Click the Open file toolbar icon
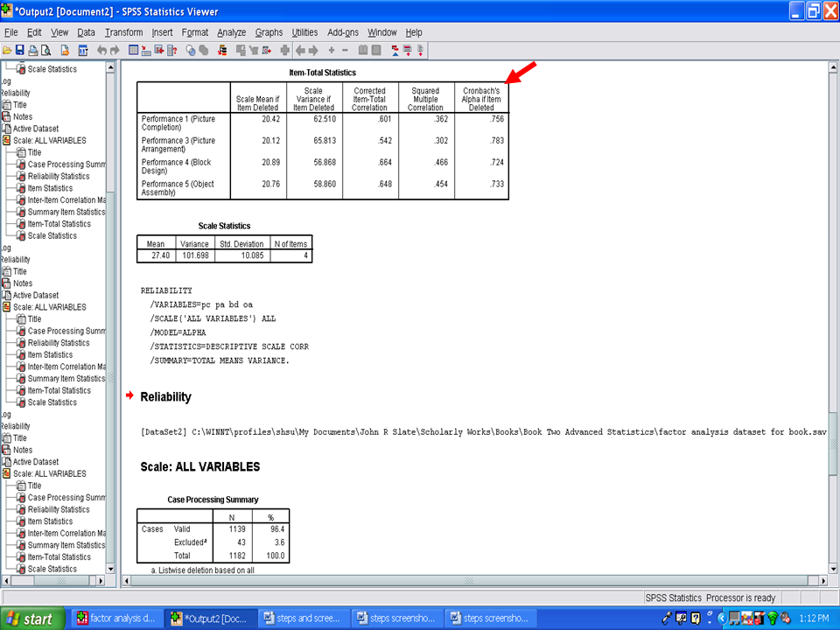The width and height of the screenshot is (840, 630). (x=7, y=51)
